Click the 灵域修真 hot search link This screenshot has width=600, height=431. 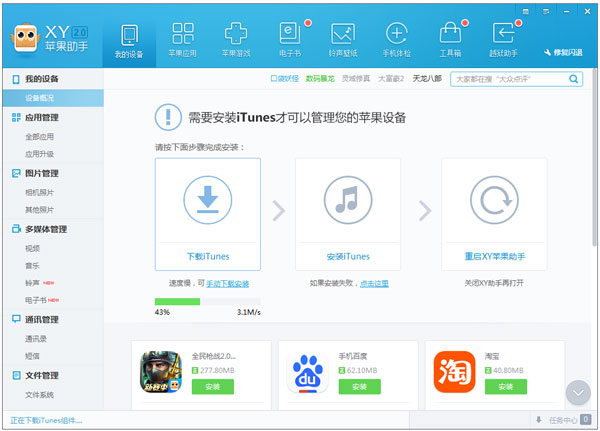pyautogui.click(x=356, y=78)
